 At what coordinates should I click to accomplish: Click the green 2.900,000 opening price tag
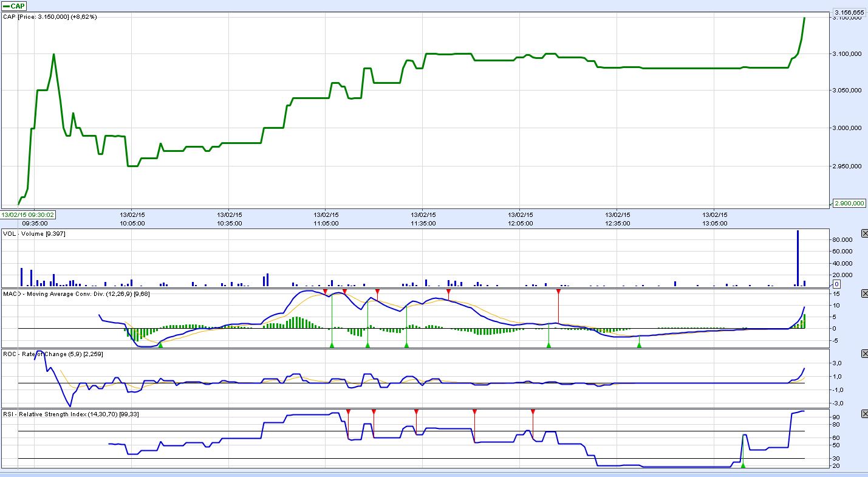click(x=849, y=203)
